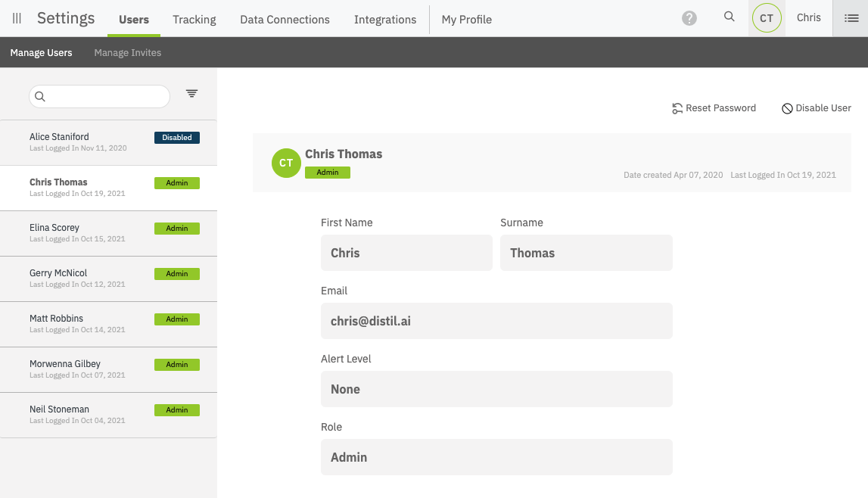
Task: Select Neil Stoneman in the user list
Action: (108, 415)
